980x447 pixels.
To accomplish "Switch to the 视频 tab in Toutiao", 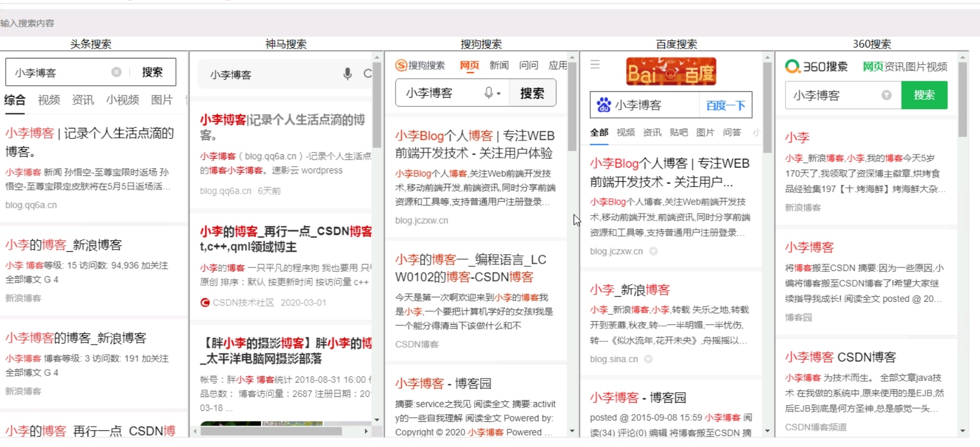I will [x=49, y=100].
